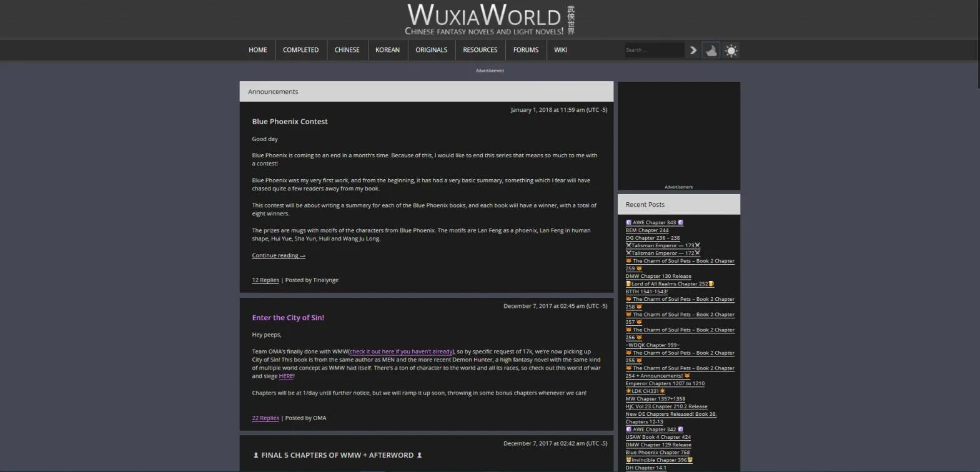Screen dimensions: 980x472
Task: Open Charm of Soul Pets Chapter 254 + Announcements
Action: tap(680, 372)
